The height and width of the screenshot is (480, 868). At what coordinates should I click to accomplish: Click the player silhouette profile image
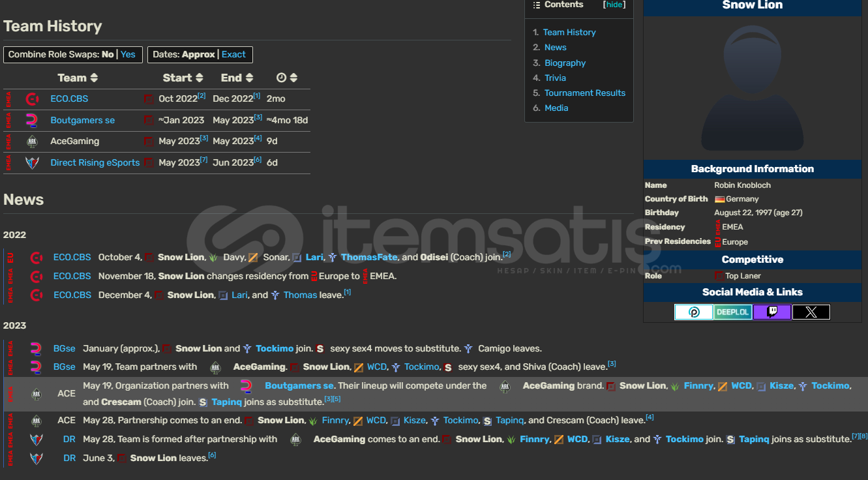coord(752,88)
